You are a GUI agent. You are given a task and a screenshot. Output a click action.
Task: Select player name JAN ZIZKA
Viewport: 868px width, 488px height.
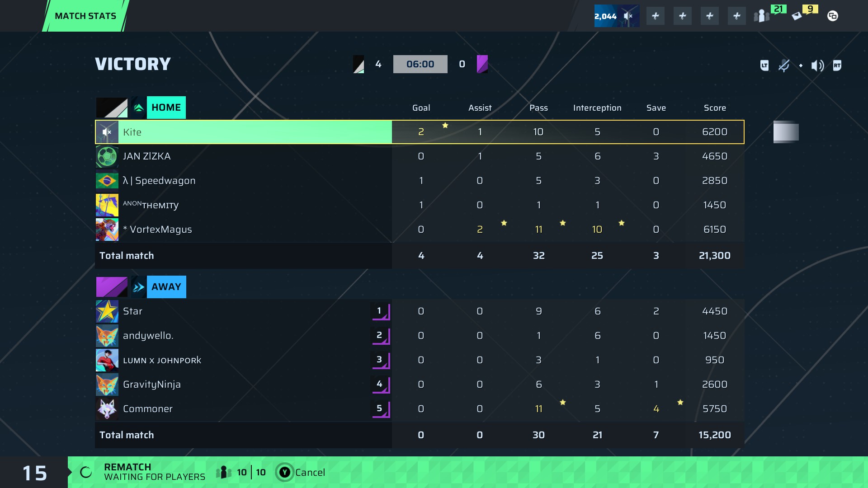point(146,156)
